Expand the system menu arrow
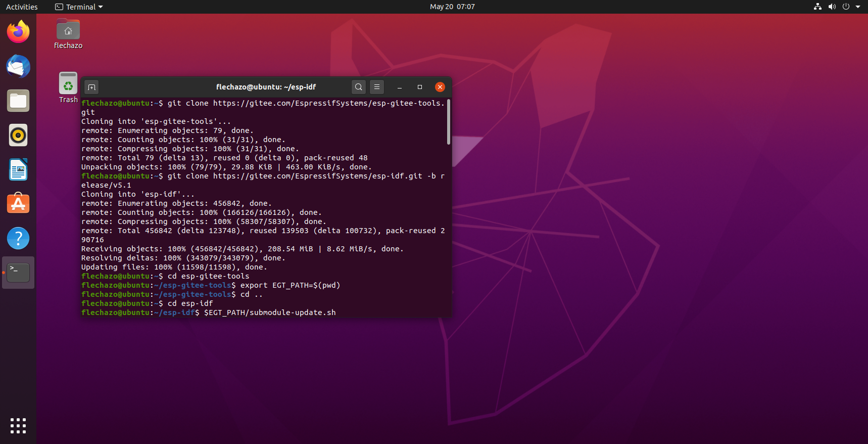868x444 pixels. click(x=858, y=7)
